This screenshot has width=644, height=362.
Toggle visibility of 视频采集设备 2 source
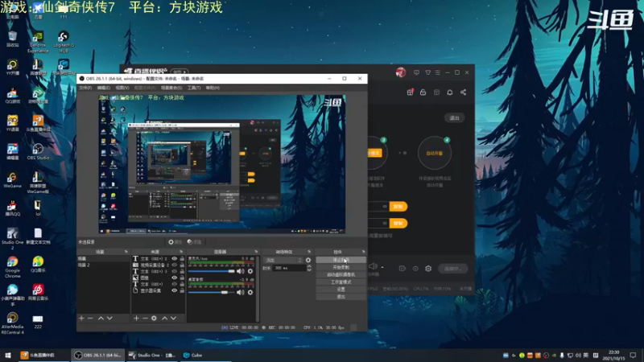click(175, 265)
